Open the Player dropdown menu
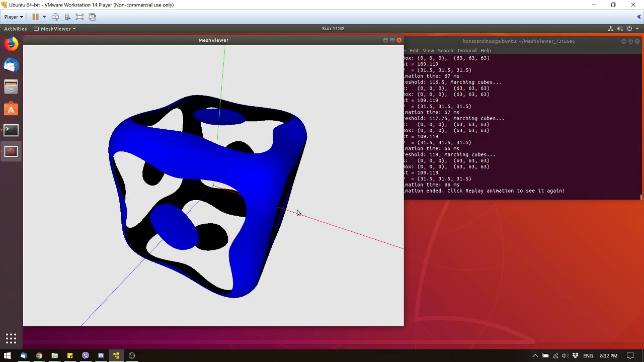The height and width of the screenshot is (362, 644). click(14, 17)
